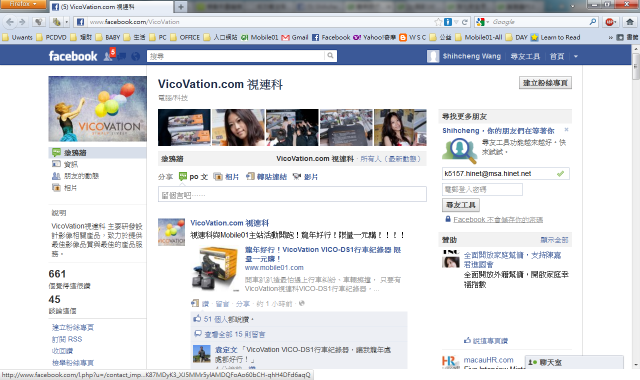Choose po 文 in the share bar
The image size is (640, 380).
coord(193,177)
